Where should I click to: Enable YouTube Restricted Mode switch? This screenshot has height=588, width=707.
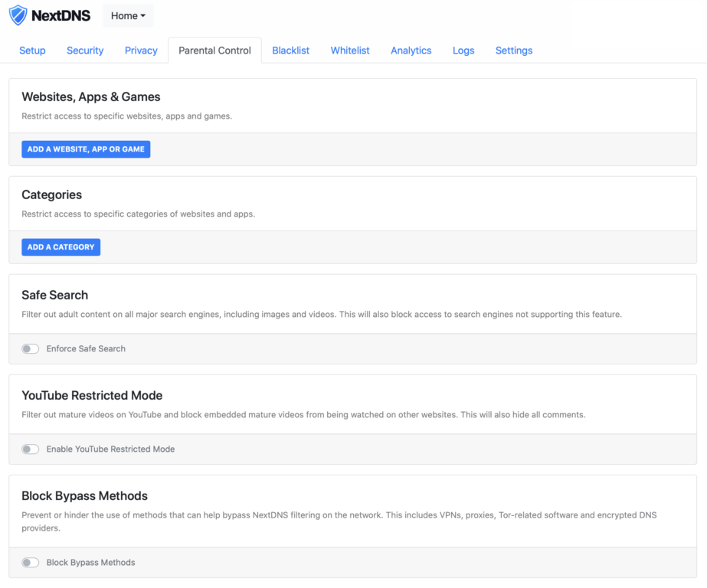pyautogui.click(x=30, y=449)
